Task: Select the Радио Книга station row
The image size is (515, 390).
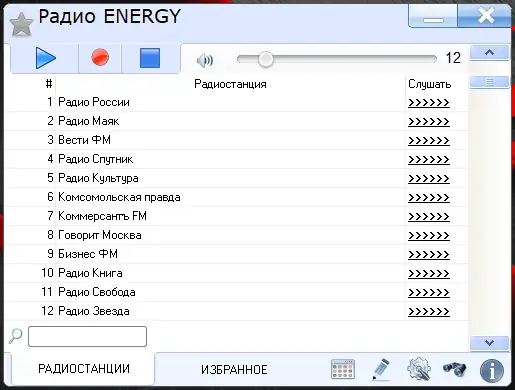Action: (236, 273)
